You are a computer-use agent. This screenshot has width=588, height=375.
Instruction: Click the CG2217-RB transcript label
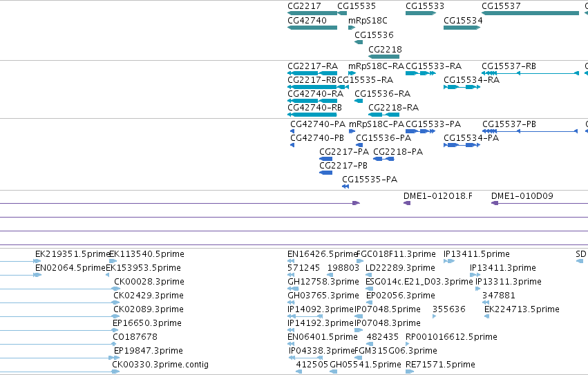click(312, 80)
